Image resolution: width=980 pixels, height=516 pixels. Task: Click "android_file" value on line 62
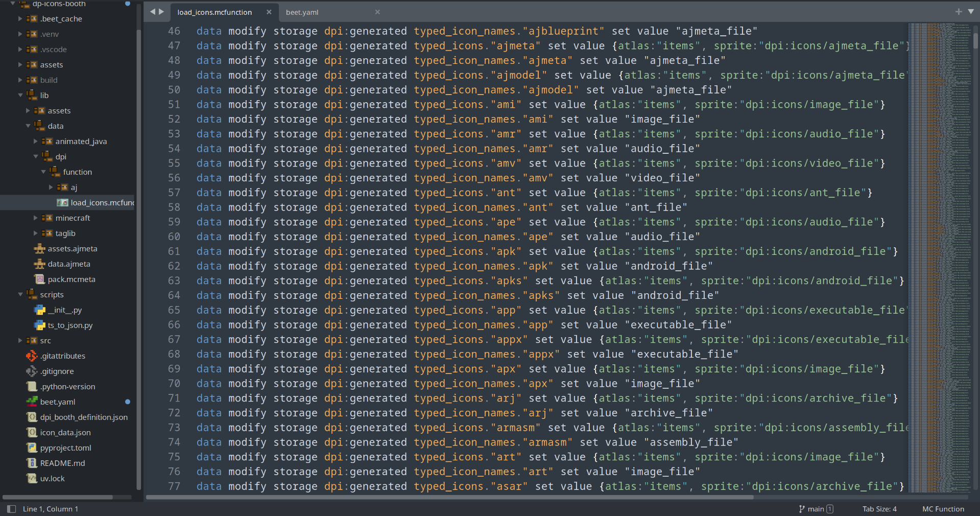(x=669, y=266)
